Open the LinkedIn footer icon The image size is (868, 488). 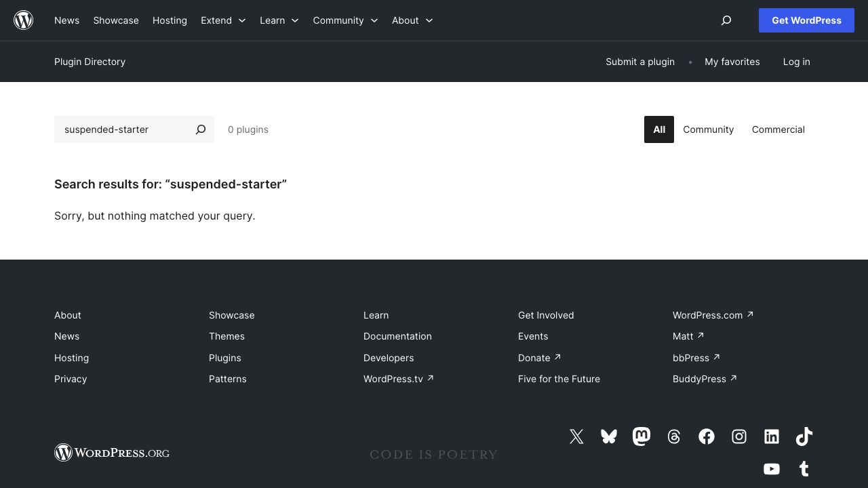pos(772,436)
